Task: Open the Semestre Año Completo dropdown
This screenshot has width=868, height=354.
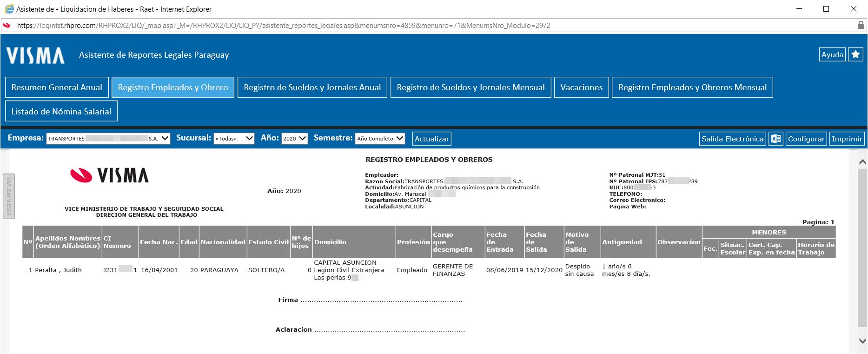Action: 380,138
